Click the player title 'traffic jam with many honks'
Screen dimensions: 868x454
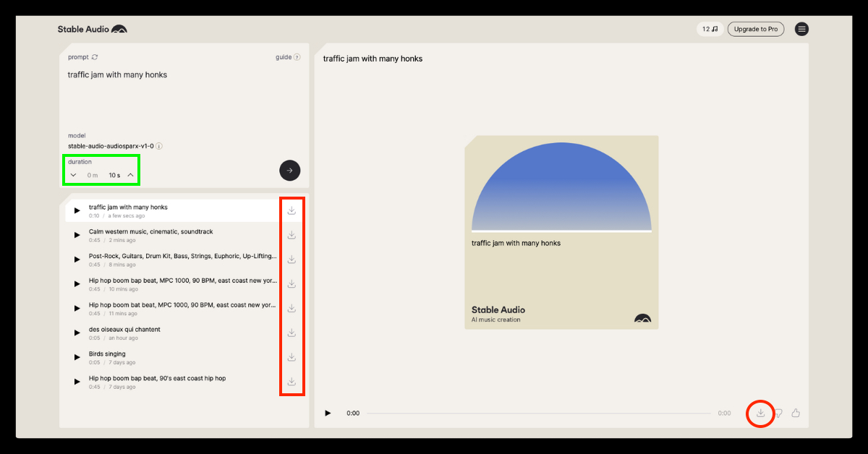pos(373,59)
